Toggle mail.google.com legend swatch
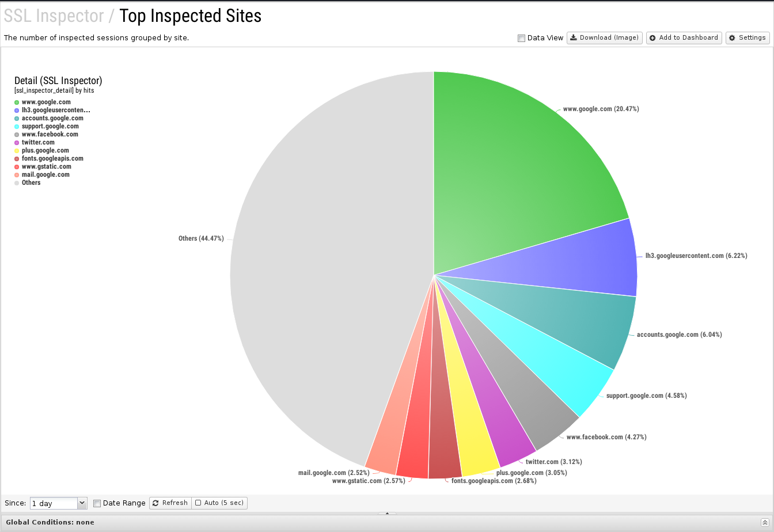Image resolution: width=774 pixels, height=532 pixels. 17,175
